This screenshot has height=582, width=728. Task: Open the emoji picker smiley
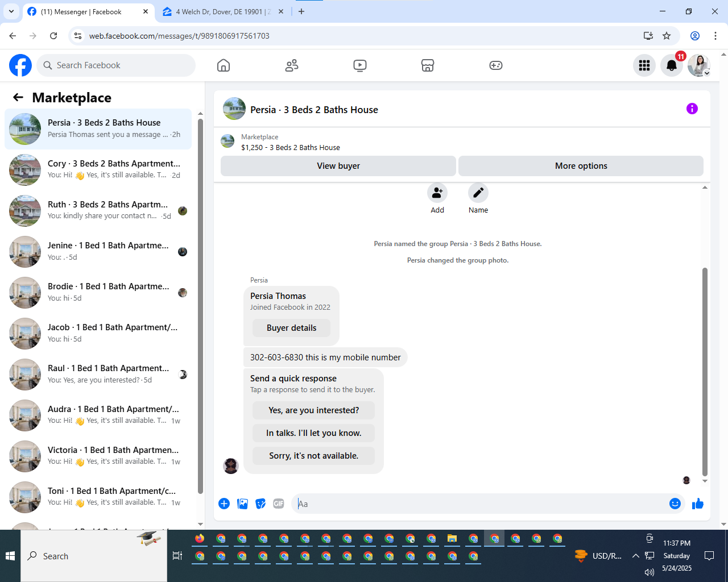675,504
